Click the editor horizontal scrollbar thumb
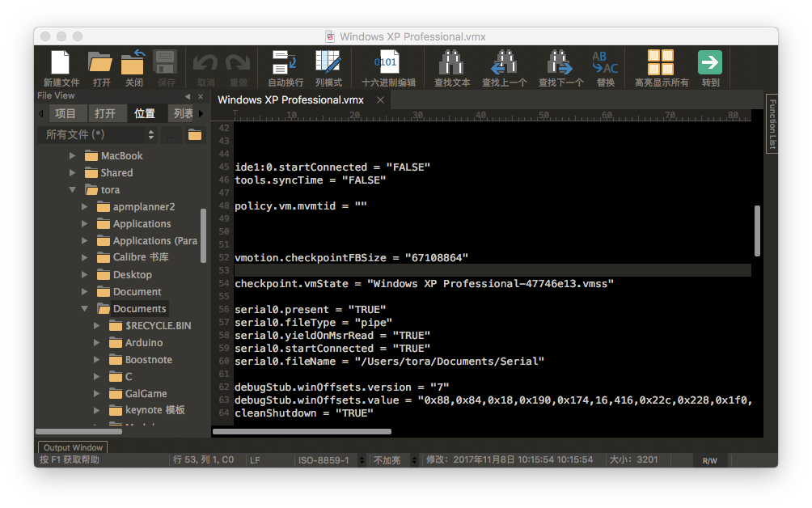 click(x=302, y=431)
